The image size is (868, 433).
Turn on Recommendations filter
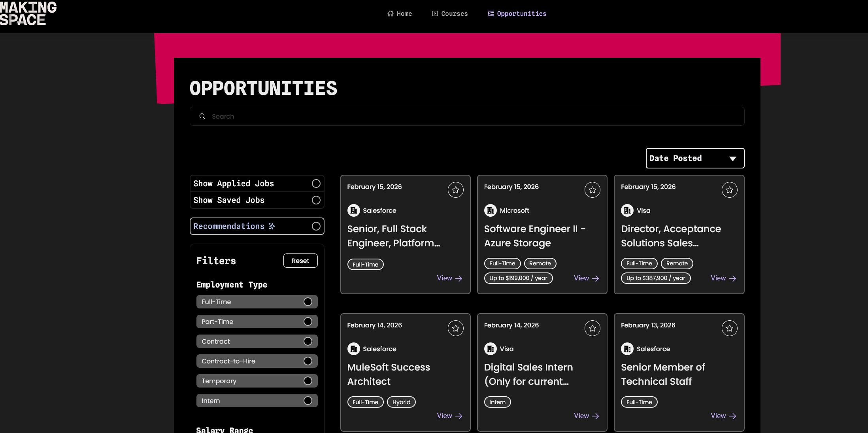pos(316,226)
